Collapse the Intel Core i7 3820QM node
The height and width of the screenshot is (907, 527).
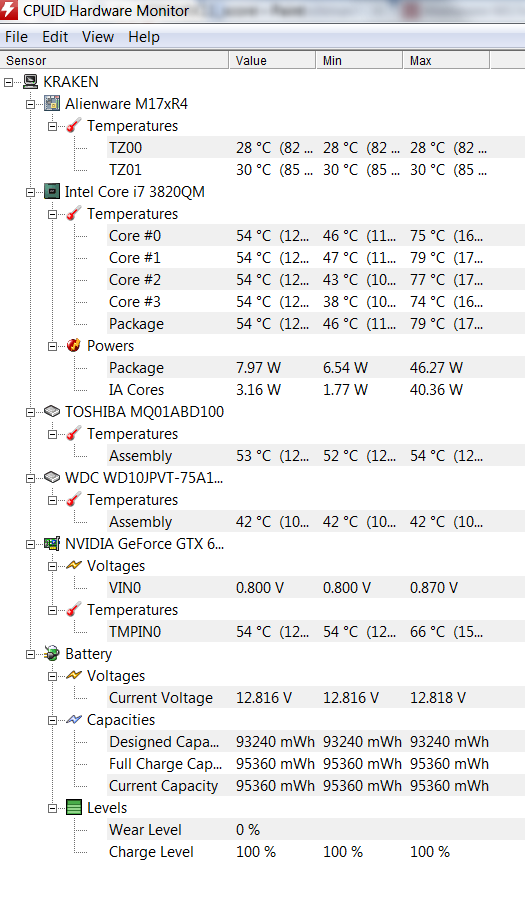pos(31,192)
